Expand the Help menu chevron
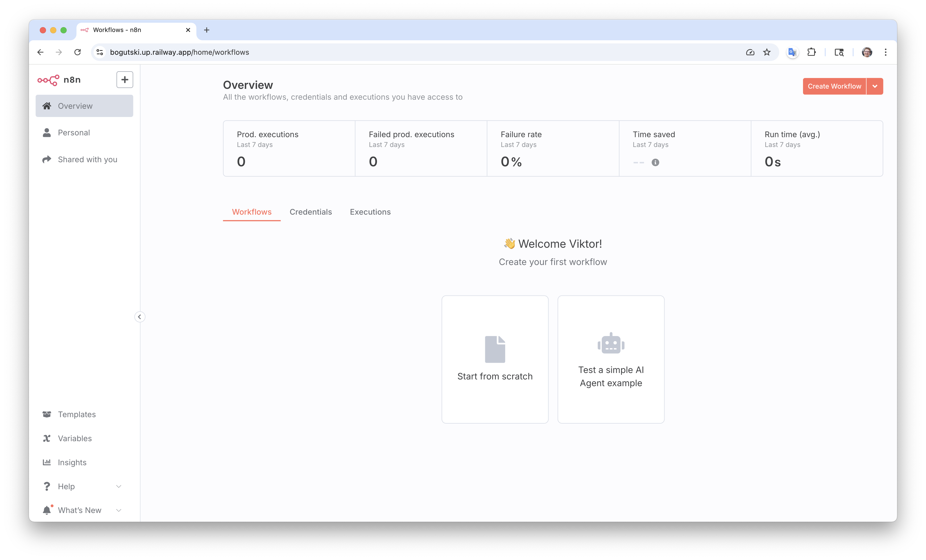The width and height of the screenshot is (926, 560). coord(118,486)
